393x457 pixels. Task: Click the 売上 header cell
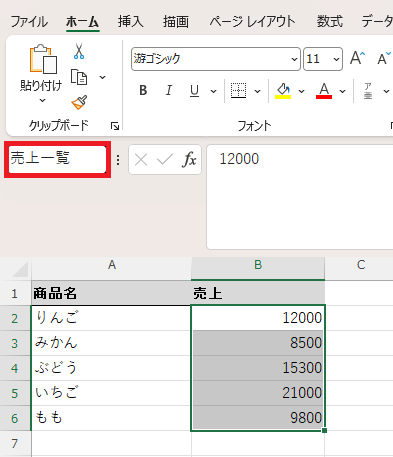tap(258, 293)
